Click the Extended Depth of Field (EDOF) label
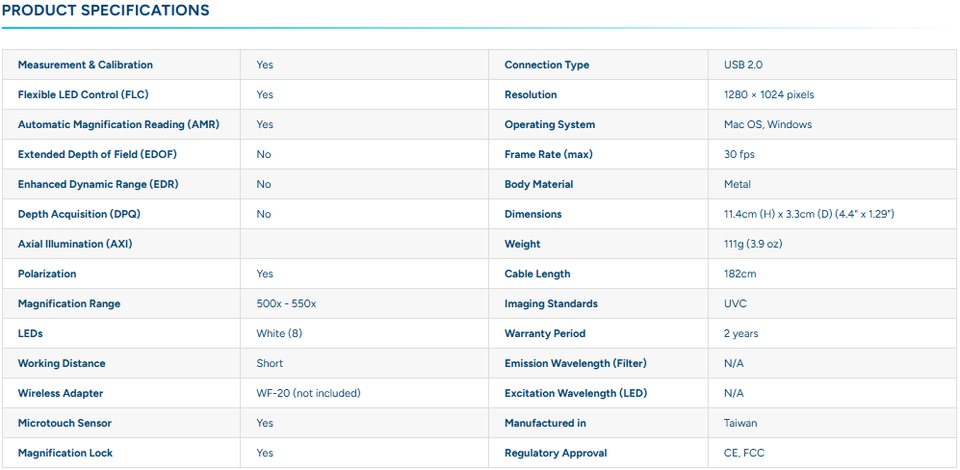 point(97,155)
